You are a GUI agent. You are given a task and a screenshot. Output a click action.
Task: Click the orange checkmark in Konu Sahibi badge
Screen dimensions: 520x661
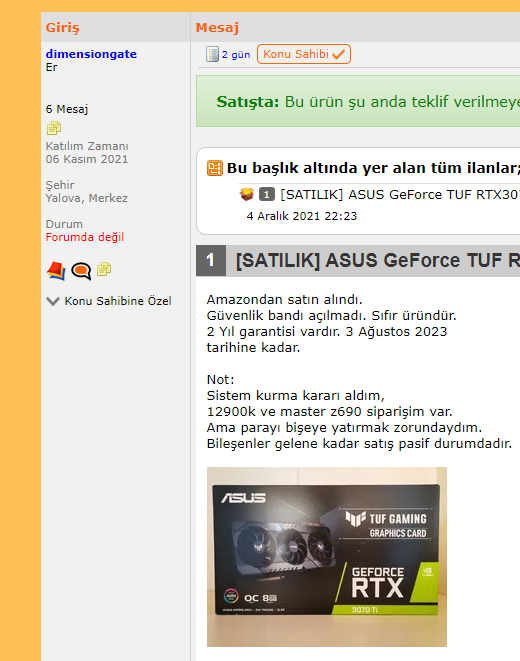(x=338, y=54)
